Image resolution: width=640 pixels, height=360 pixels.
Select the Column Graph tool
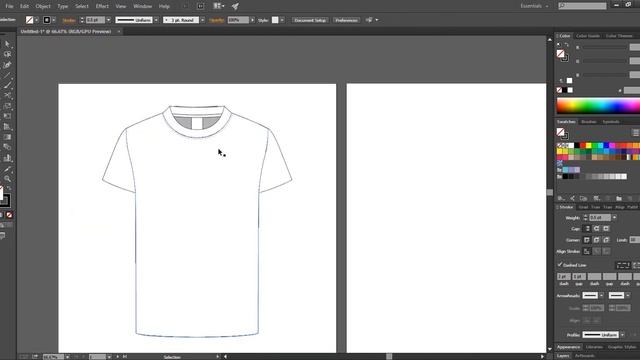[x=7, y=158]
